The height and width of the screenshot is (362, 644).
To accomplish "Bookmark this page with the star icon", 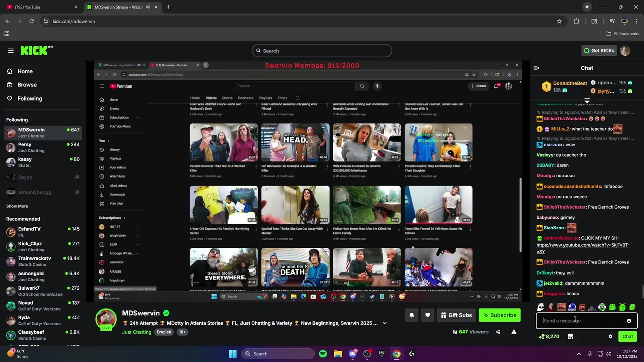I will [x=559, y=21].
